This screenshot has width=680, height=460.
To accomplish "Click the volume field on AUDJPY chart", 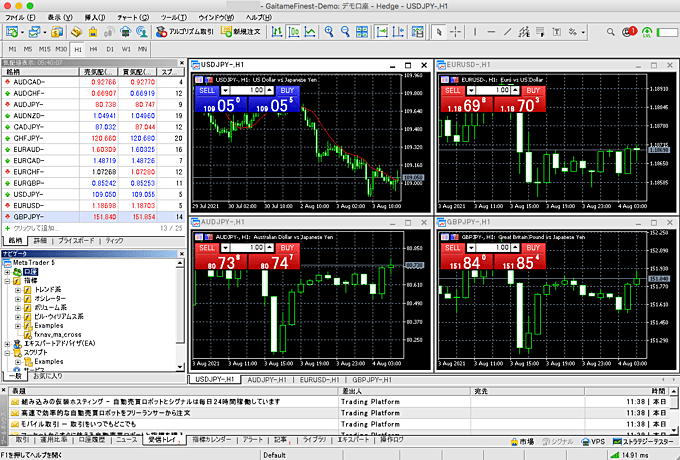I will [x=248, y=248].
